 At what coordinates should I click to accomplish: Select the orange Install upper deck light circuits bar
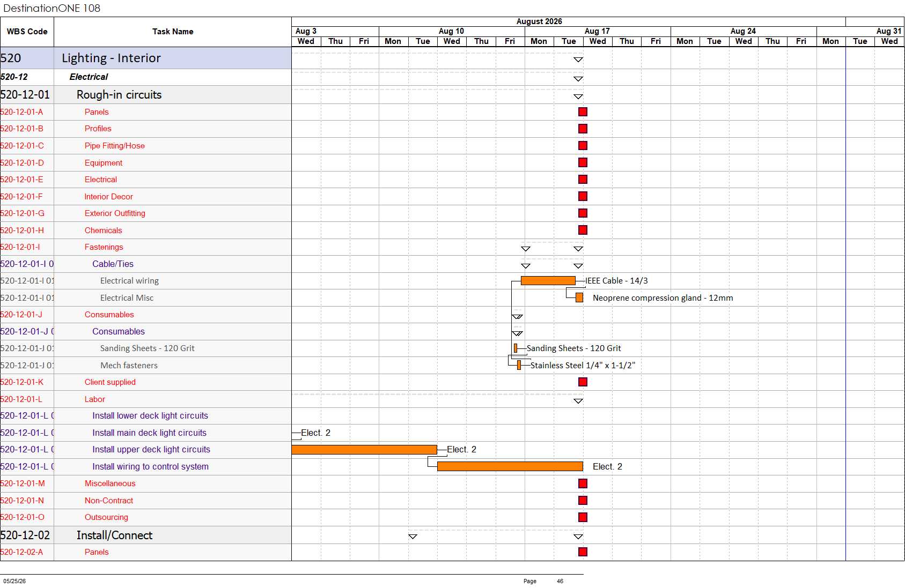[364, 450]
